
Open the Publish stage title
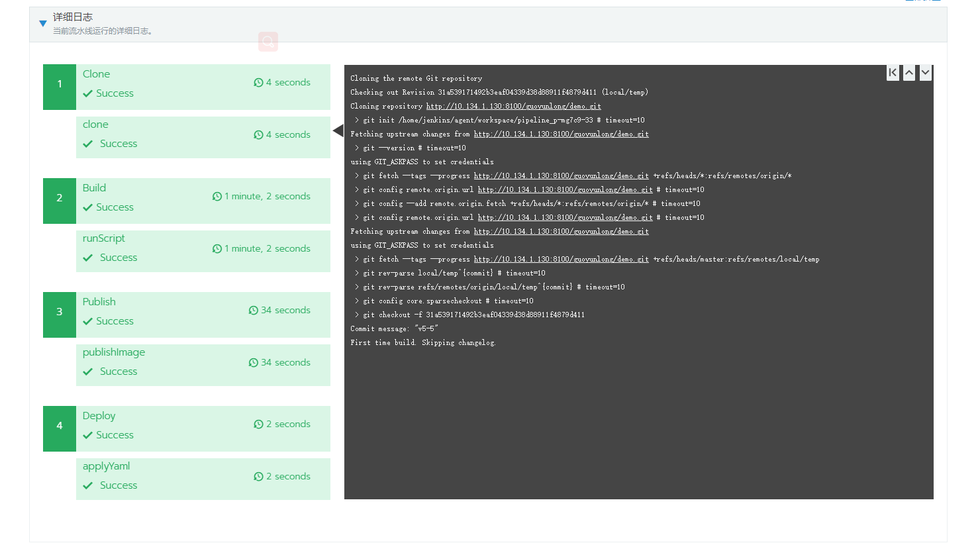[x=99, y=302]
